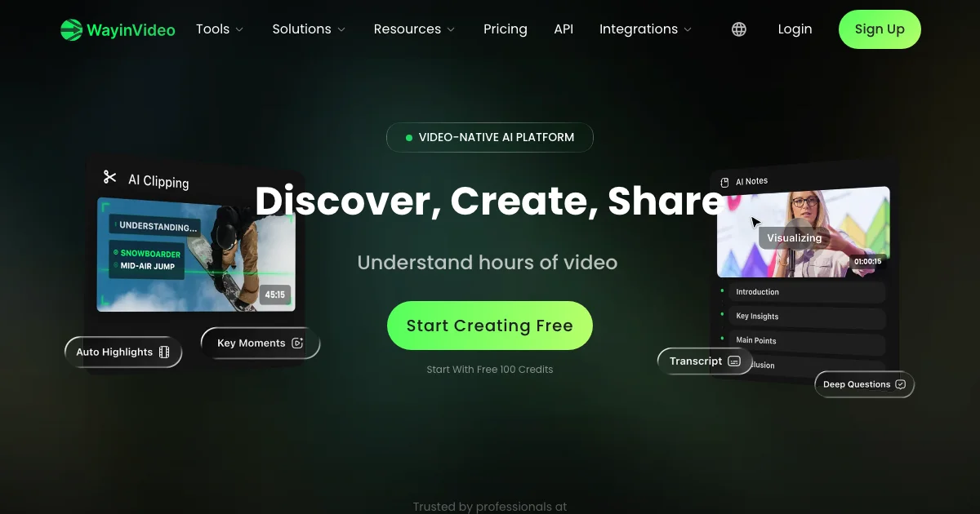Image resolution: width=980 pixels, height=514 pixels.
Task: Click the Trusted by professionals at text
Action: [490, 507]
